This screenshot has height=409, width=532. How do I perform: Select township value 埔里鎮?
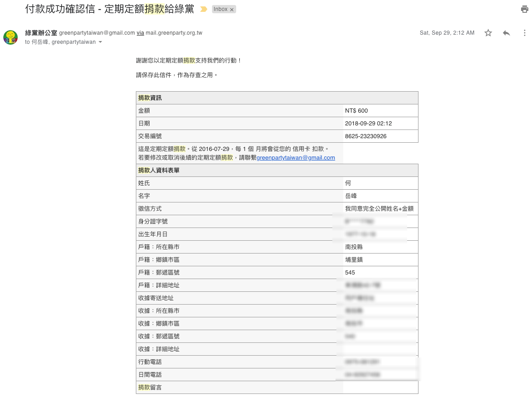pyautogui.click(x=354, y=259)
